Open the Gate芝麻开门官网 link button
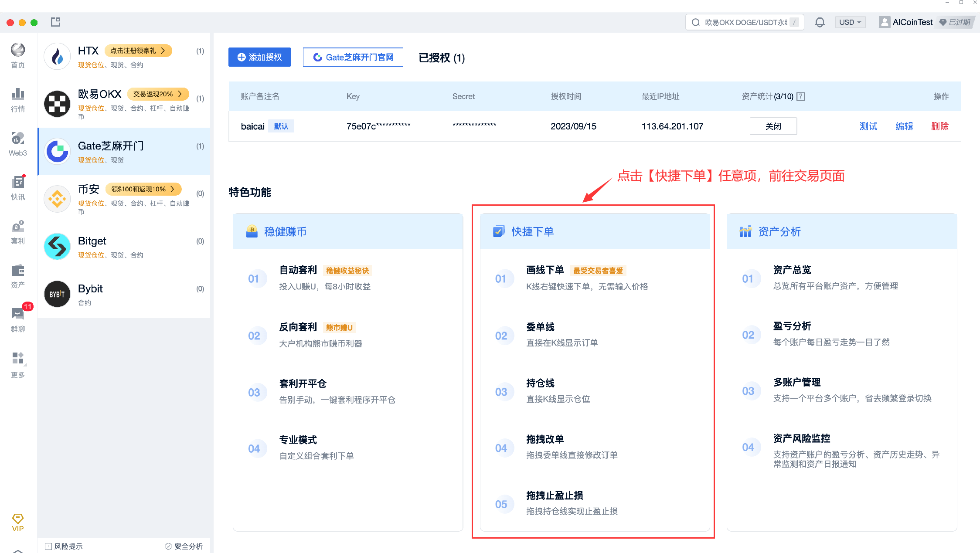 point(353,57)
